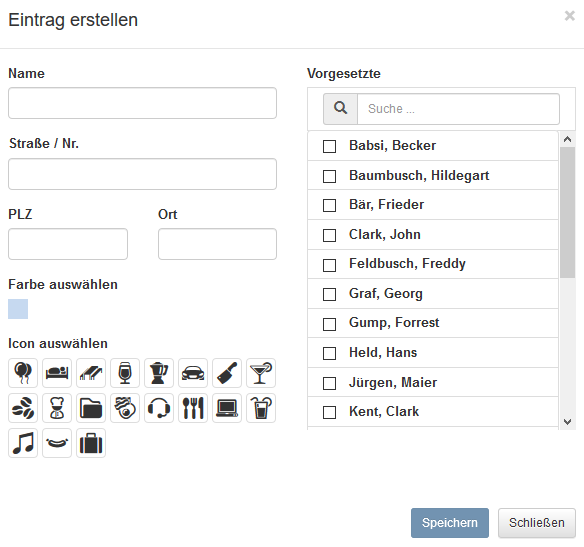Choose the coffee beans icon
This screenshot has width=584, height=547.
point(23,408)
